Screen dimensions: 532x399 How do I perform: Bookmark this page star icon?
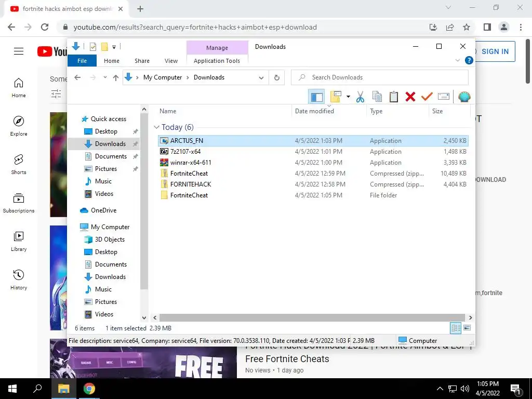point(467,27)
